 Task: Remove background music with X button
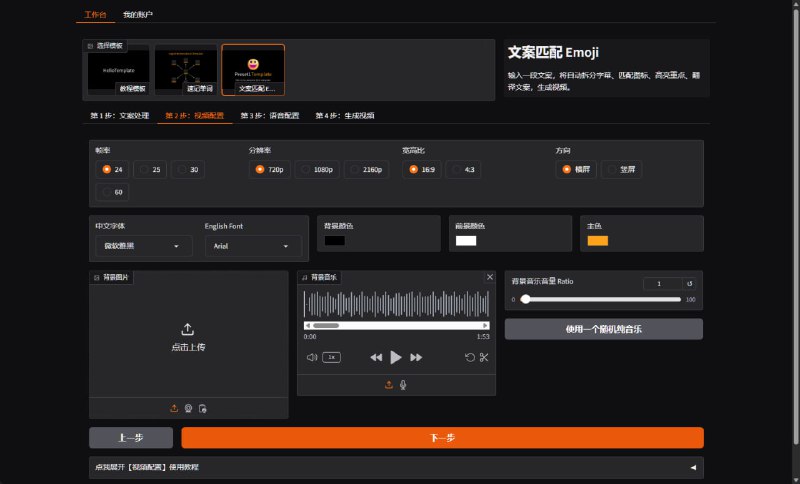pos(490,277)
